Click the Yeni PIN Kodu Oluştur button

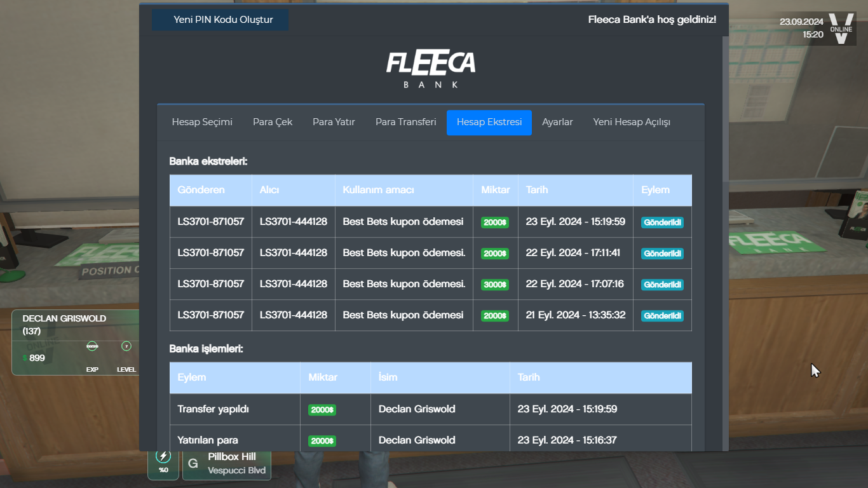pyautogui.click(x=220, y=20)
